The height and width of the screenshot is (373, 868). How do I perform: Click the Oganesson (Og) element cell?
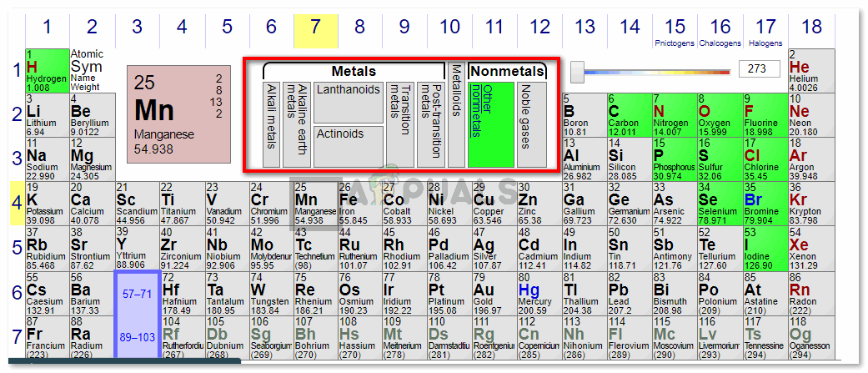810,338
